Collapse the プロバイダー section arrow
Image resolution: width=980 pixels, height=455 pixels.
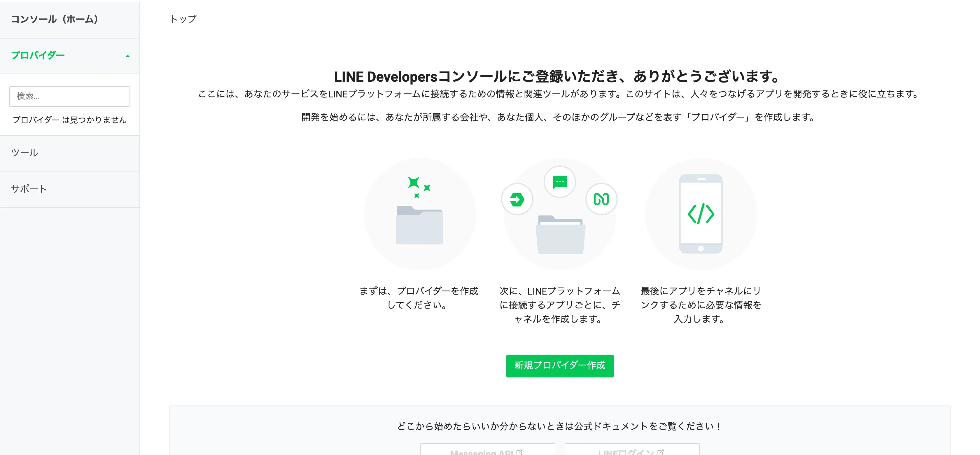[x=128, y=56]
